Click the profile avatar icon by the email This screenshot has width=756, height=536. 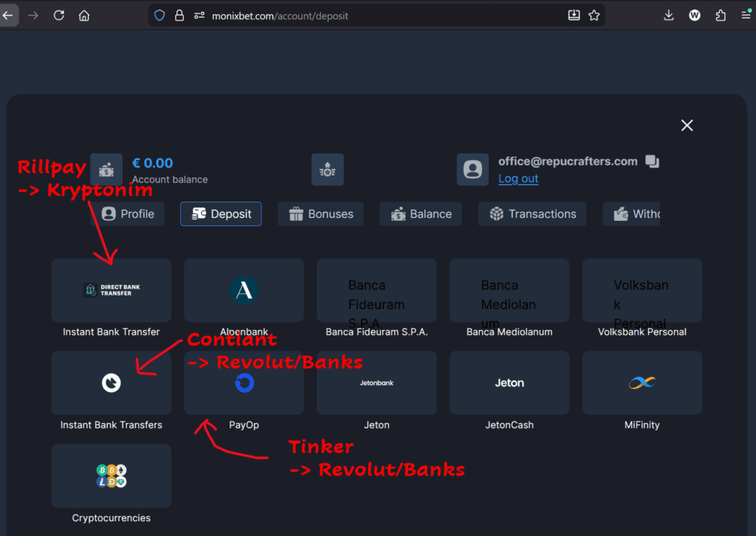pos(471,169)
